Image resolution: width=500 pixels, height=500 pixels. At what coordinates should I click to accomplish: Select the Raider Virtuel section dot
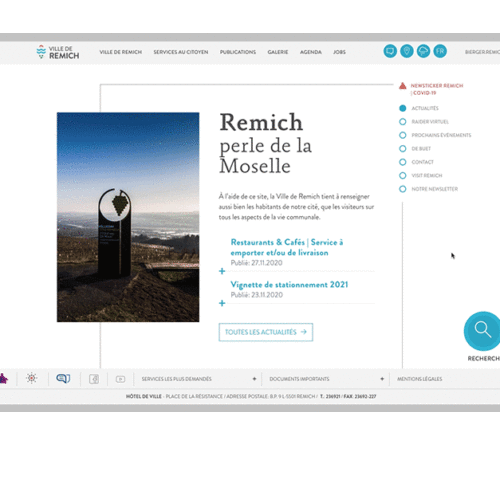coord(403,122)
